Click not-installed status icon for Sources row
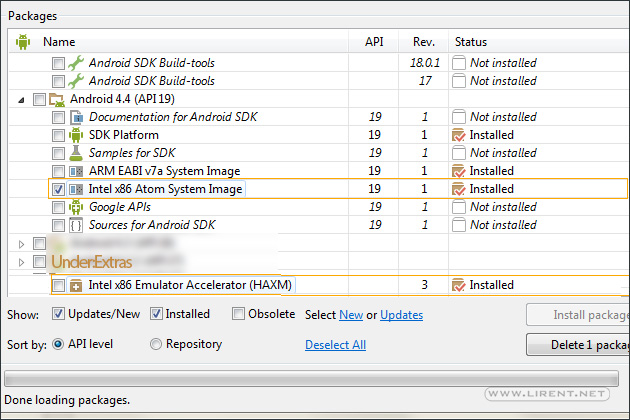Screen dimensions: 630x420 click(459, 225)
